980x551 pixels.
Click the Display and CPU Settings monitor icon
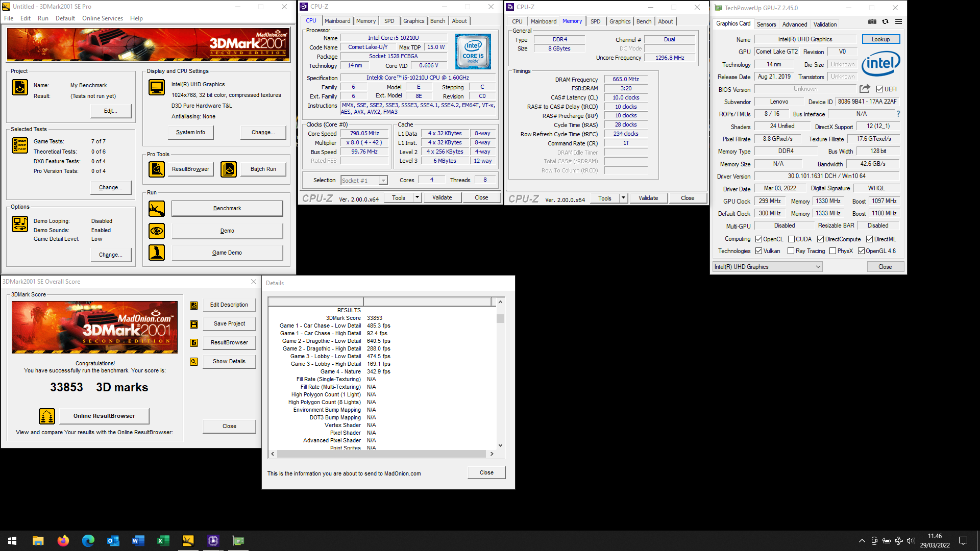(157, 88)
